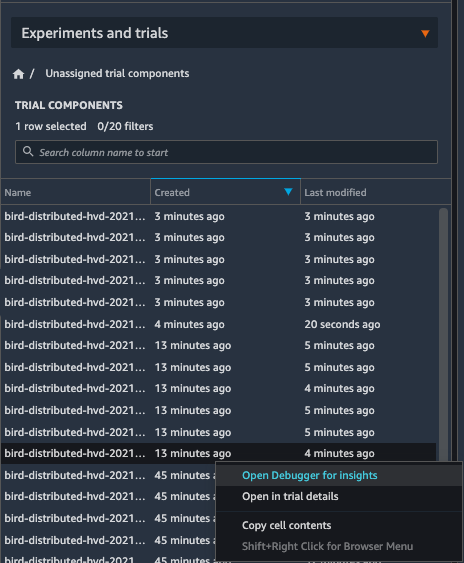Screen dimensions: 464x563
Task: Select the highlighted row modified 4 minutes ago
Action: coord(218,453)
